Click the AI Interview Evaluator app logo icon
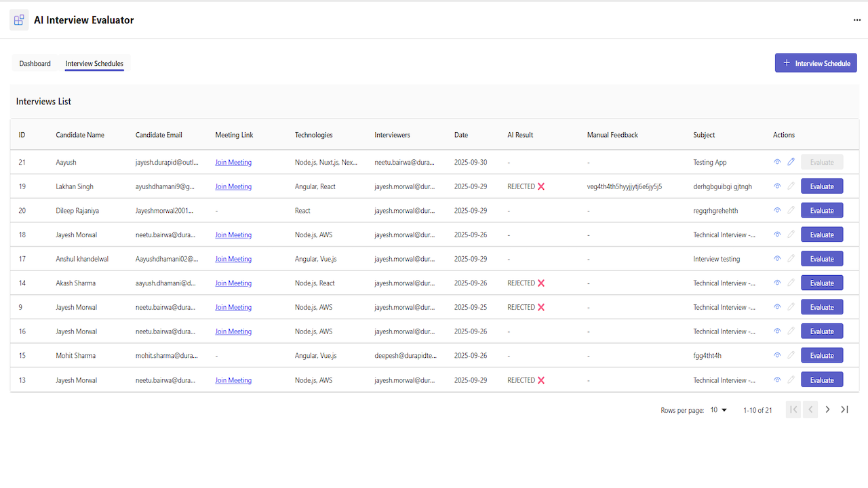Viewport: 868px width, 488px height. click(x=19, y=20)
